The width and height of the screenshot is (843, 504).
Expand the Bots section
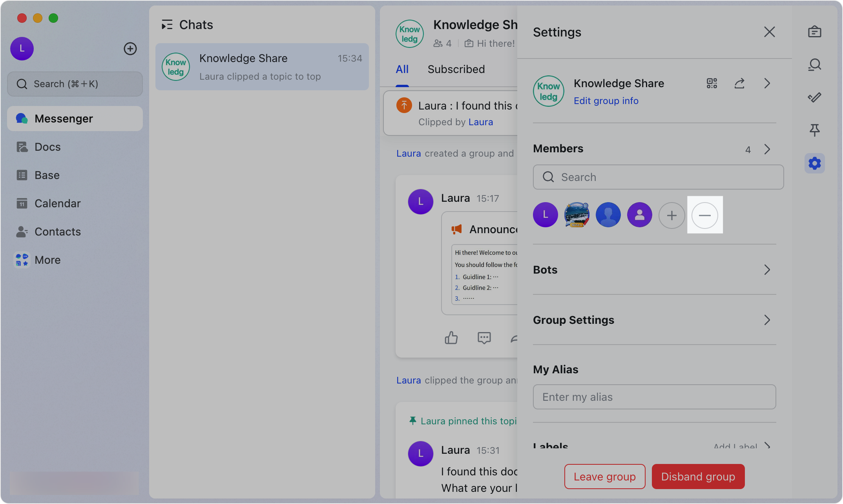(x=767, y=270)
